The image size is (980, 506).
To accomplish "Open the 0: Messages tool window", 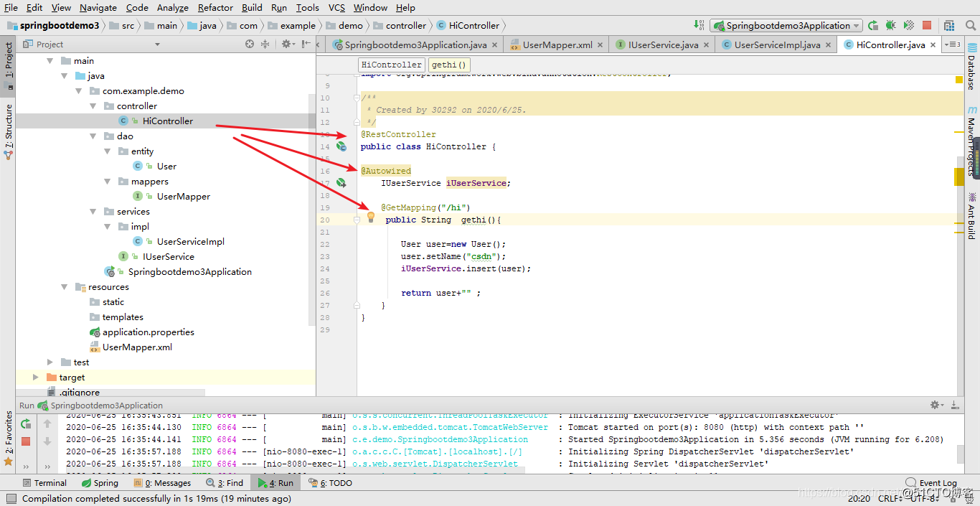I will 162,483.
